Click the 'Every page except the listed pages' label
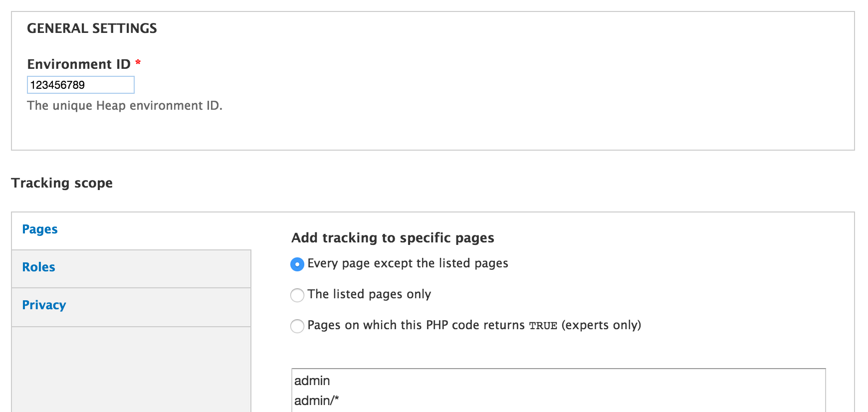 point(408,263)
